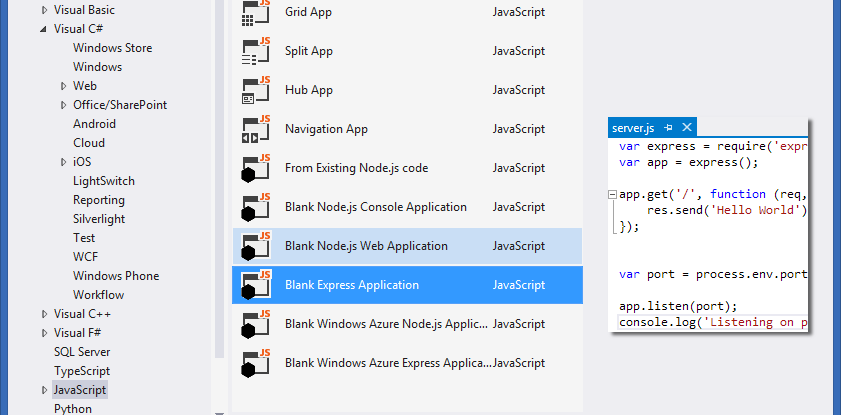Expand the Visual C++ node
This screenshot has width=841, height=415.
[44, 314]
